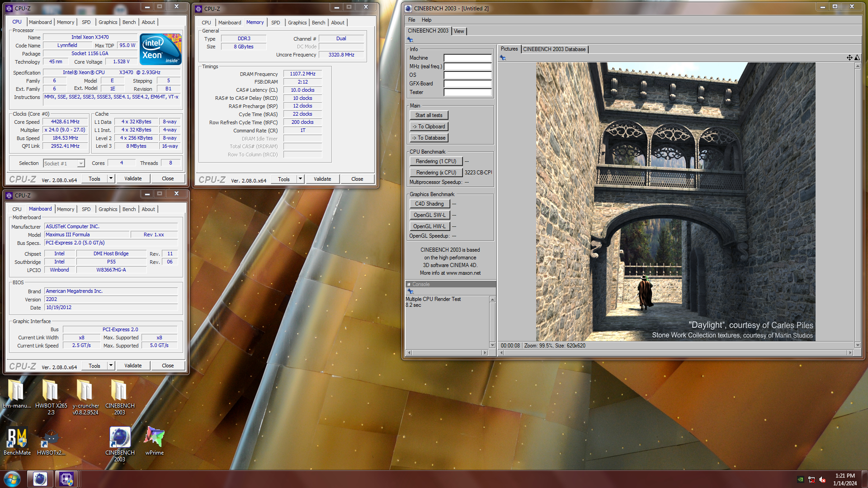Click Validate in CPU-Z Memory window
The width and height of the screenshot is (868, 488).
pos(322,179)
